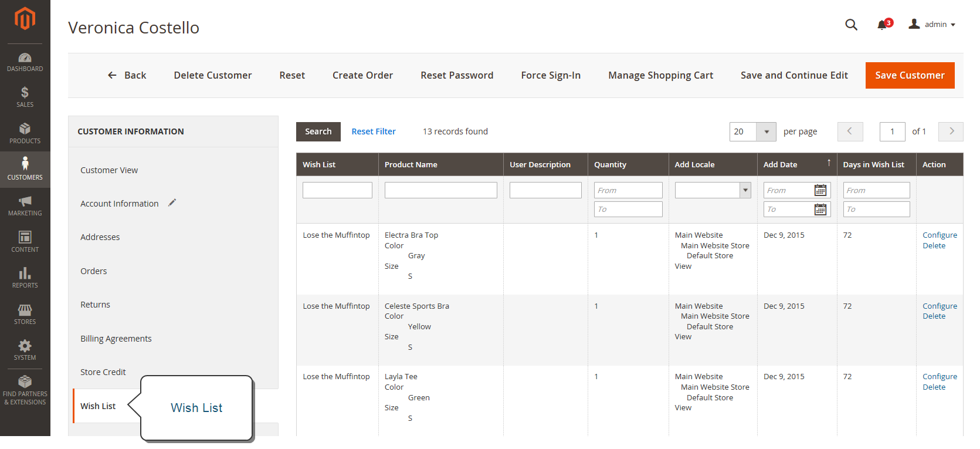Go to the next grid page
This screenshot has width=980, height=449.
point(951,131)
